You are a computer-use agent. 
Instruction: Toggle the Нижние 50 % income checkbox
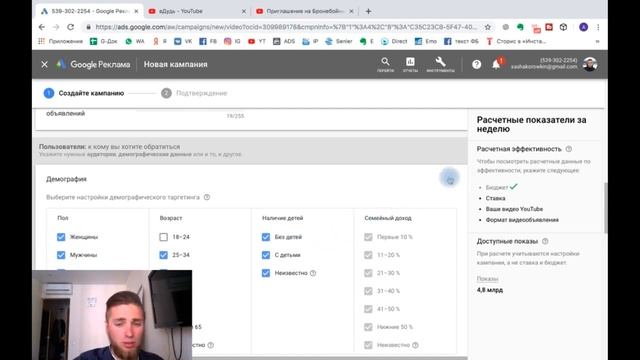(x=368, y=327)
